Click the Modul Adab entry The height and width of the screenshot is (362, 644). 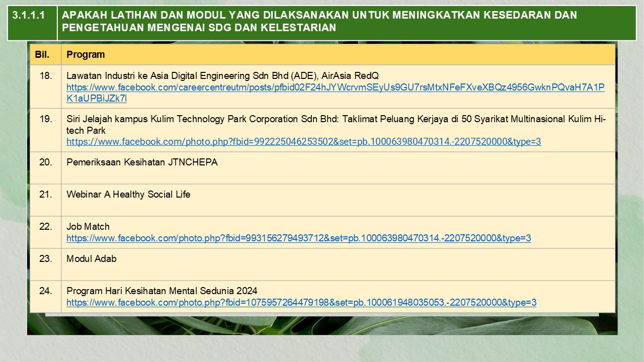click(92, 259)
